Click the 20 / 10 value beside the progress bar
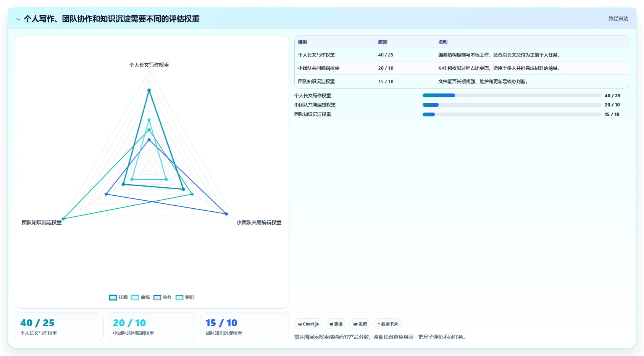The height and width of the screenshot is (356, 644). coord(612,105)
